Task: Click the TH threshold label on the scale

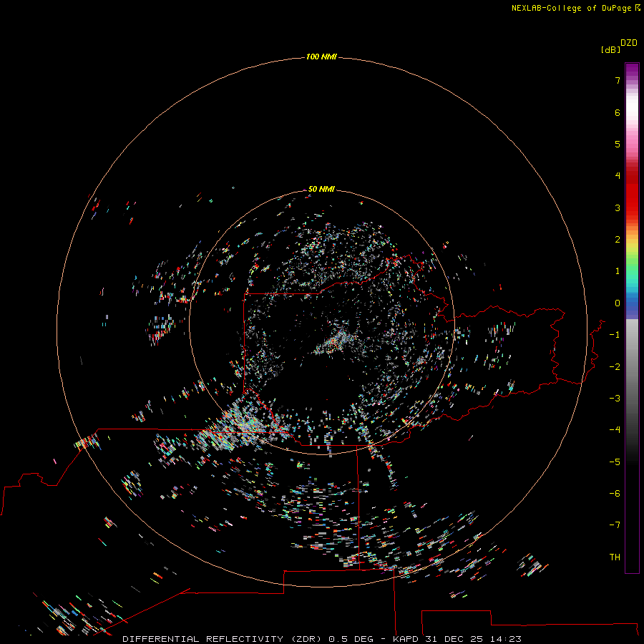Action: click(615, 557)
